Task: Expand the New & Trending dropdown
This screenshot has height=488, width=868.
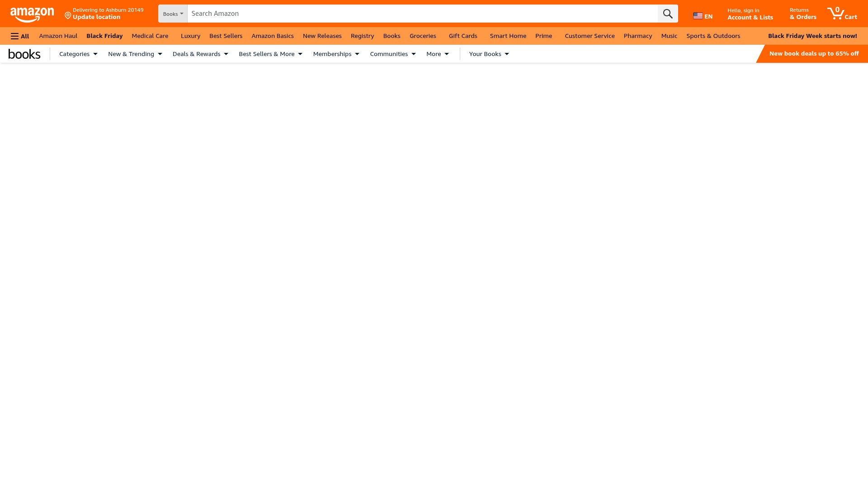Action: pyautogui.click(x=135, y=54)
